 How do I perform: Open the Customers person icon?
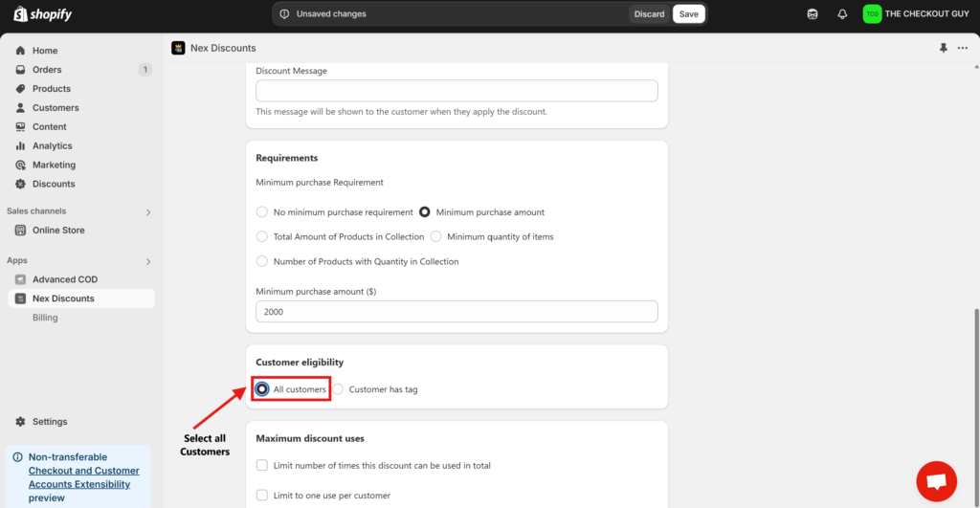[21, 107]
